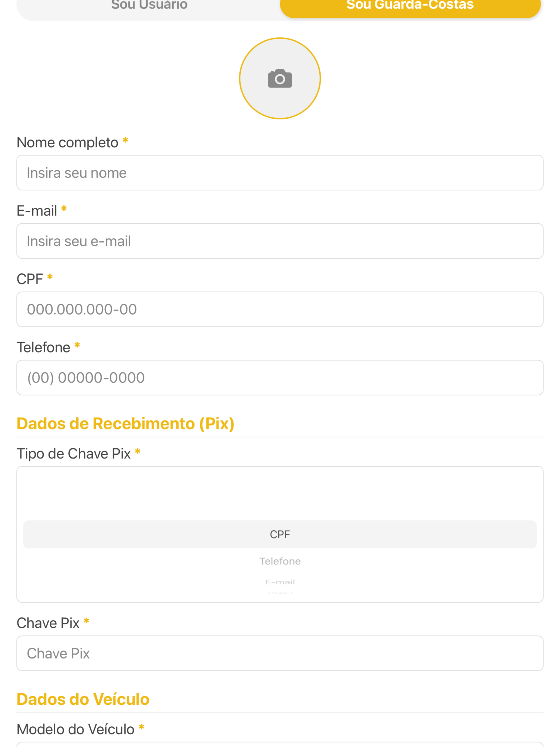Screen dimensions: 560x747
Task: Select the Sou Guarda-Costas tab
Action: point(410,5)
